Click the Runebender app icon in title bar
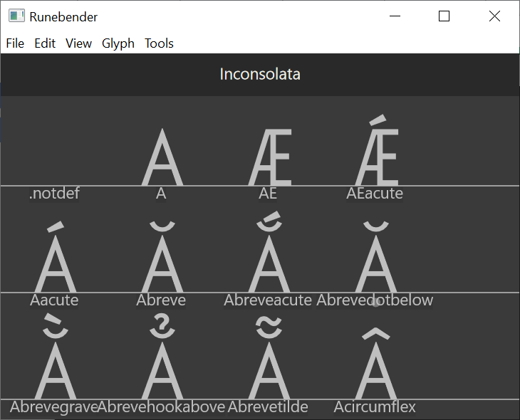This screenshot has height=420, width=520. coord(16,16)
